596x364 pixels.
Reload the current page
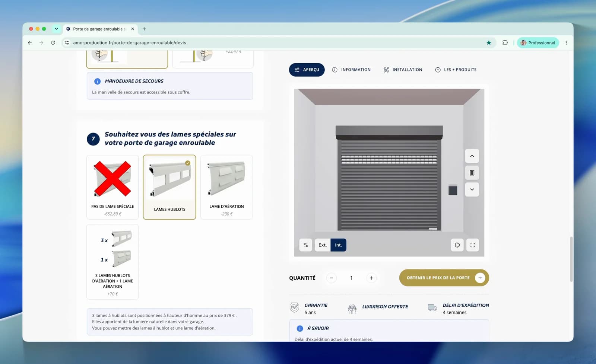53,43
